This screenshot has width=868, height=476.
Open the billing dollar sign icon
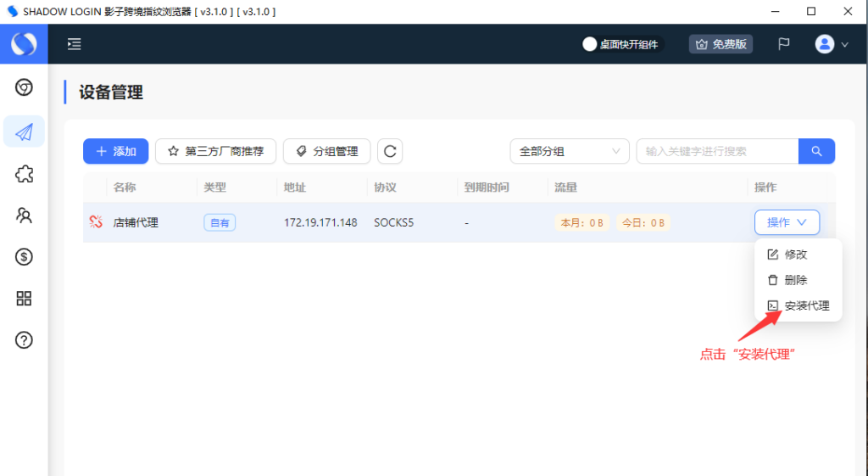(24, 257)
